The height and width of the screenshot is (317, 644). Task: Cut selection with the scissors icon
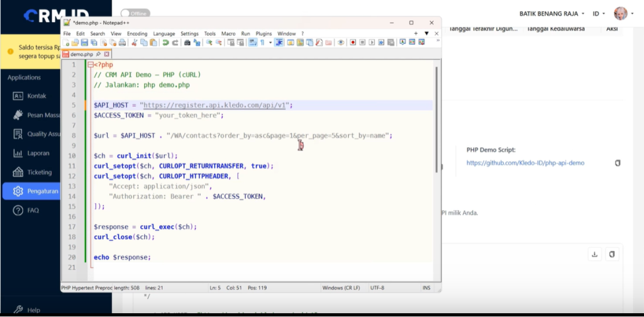point(135,42)
